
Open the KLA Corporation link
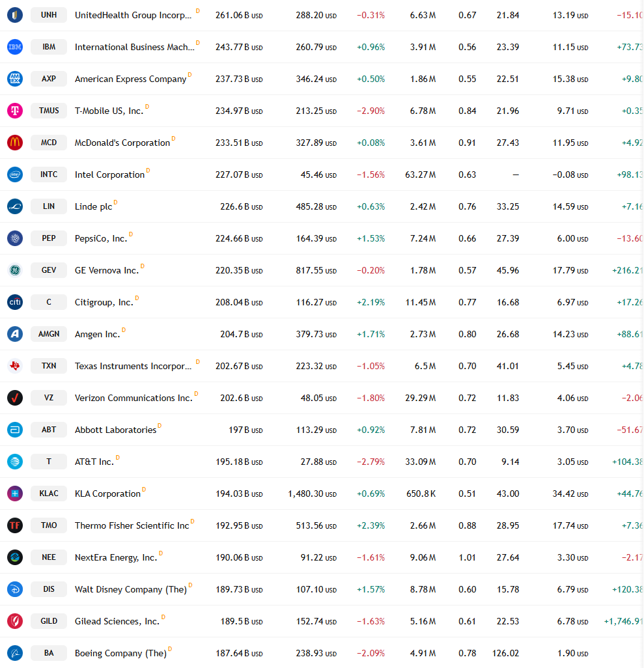coord(107,494)
